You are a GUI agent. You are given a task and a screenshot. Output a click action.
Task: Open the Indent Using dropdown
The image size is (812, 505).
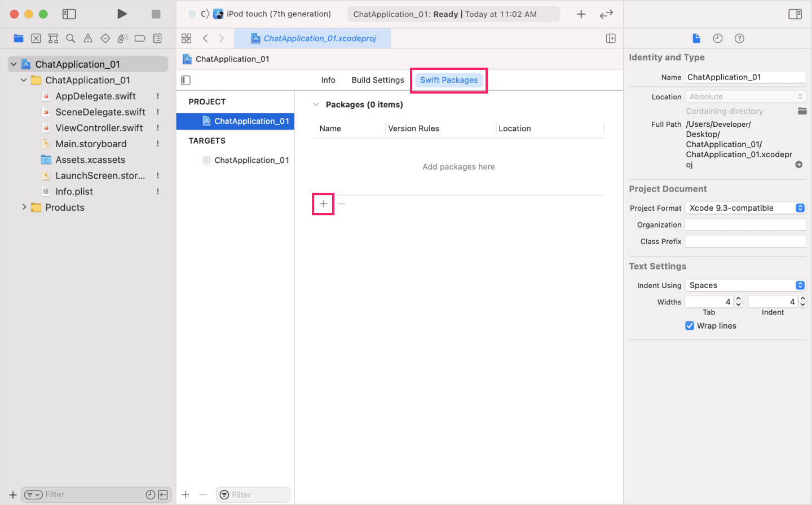click(x=745, y=285)
